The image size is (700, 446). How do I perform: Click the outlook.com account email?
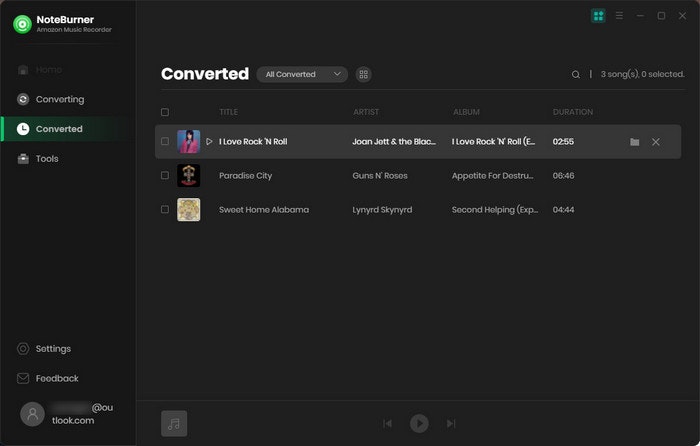82,414
